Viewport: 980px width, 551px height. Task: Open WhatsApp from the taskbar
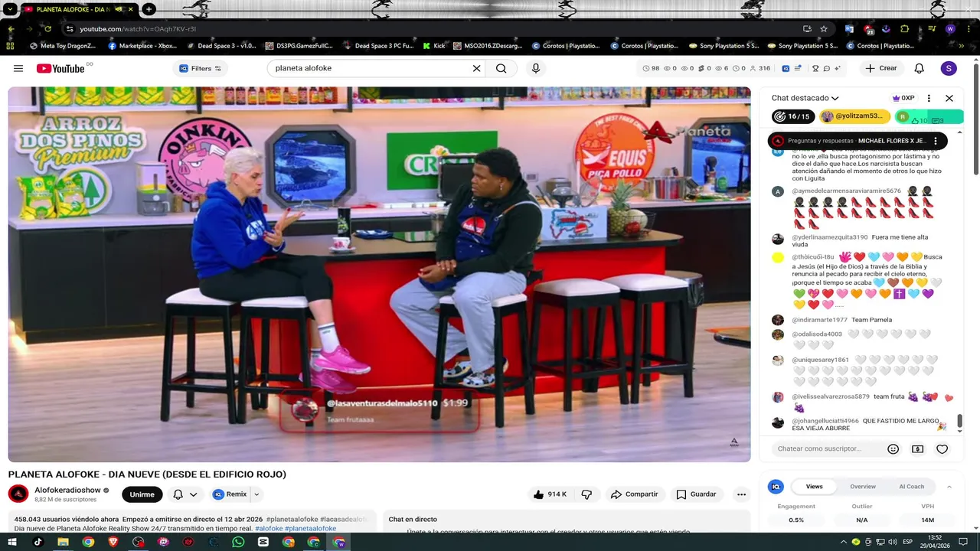click(x=238, y=542)
